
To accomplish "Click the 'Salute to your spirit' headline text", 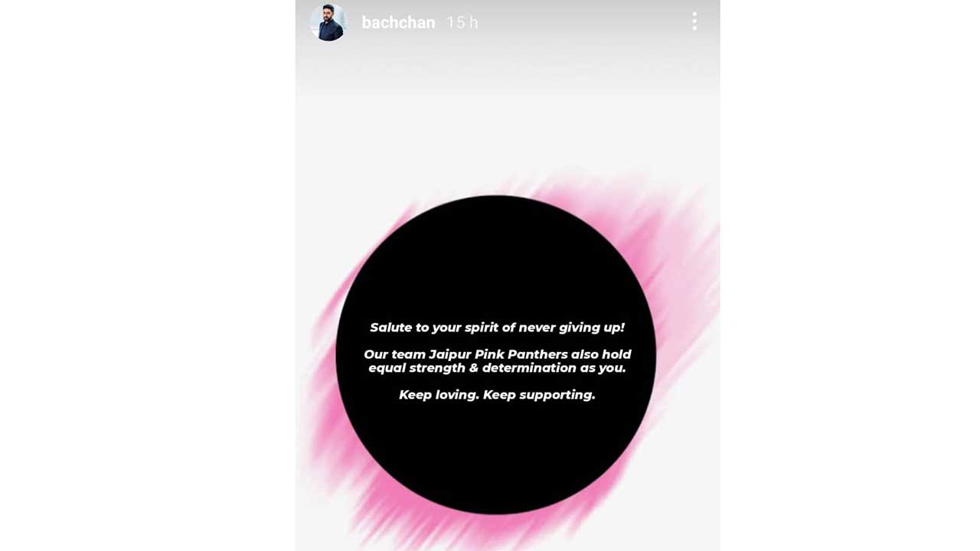I will (x=497, y=328).
